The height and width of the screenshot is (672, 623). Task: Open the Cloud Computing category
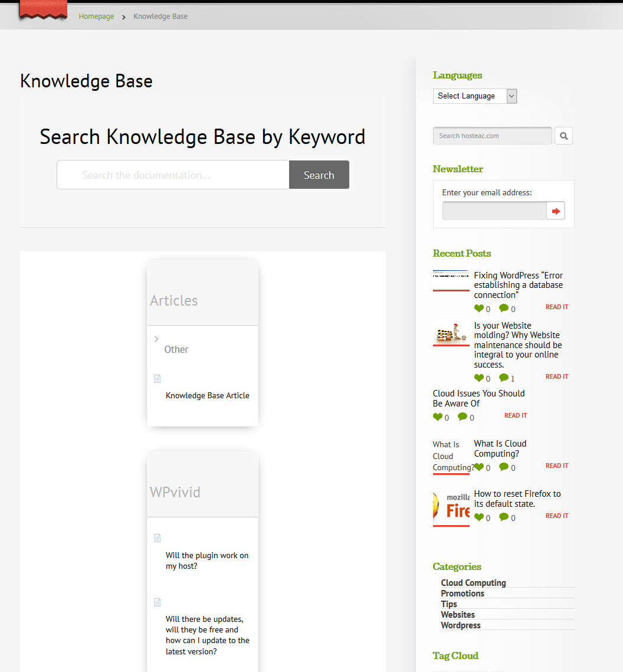click(473, 583)
